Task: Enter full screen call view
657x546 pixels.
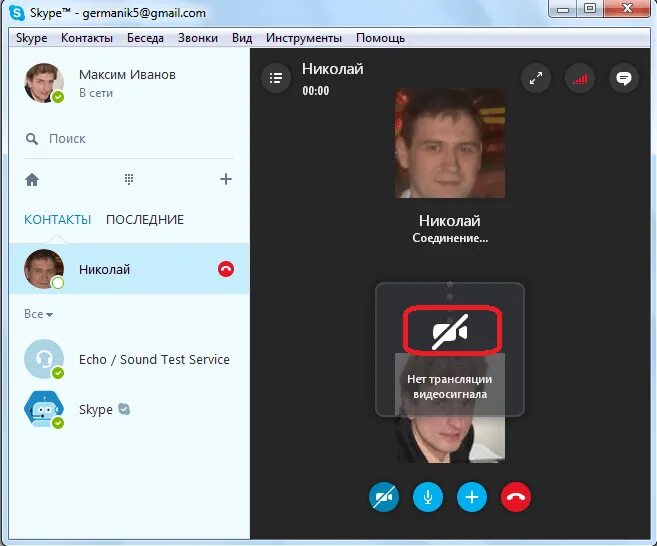Action: pyautogui.click(x=536, y=78)
